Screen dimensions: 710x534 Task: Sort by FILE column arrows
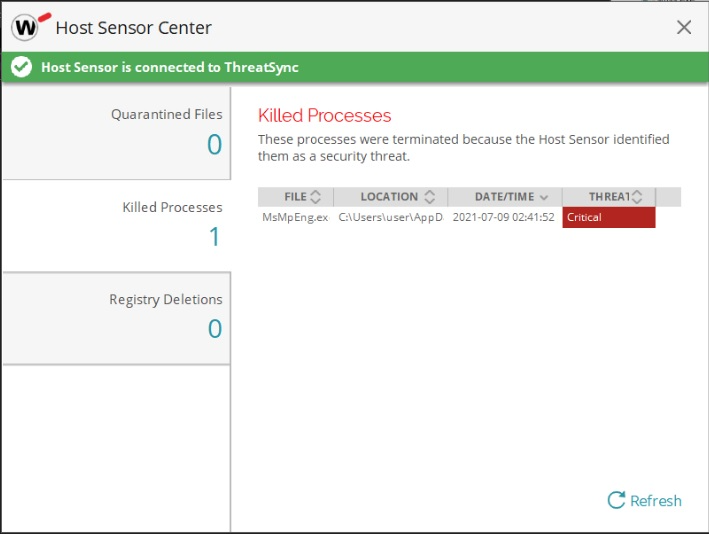[316, 197]
